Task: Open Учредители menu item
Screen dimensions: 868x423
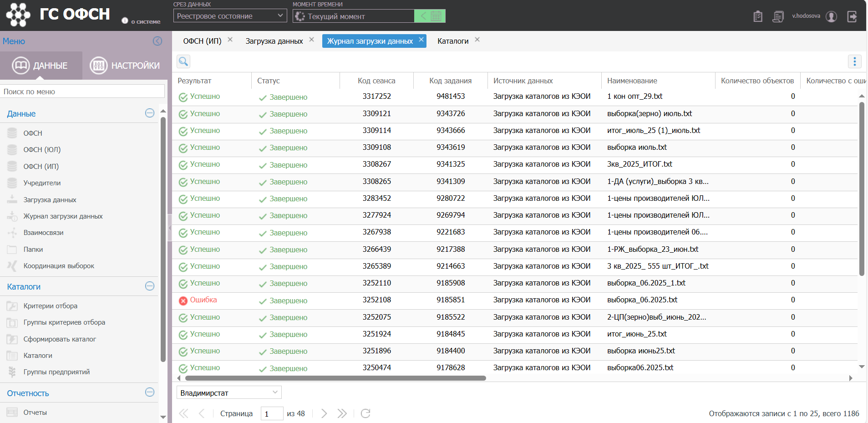Action: [42, 183]
